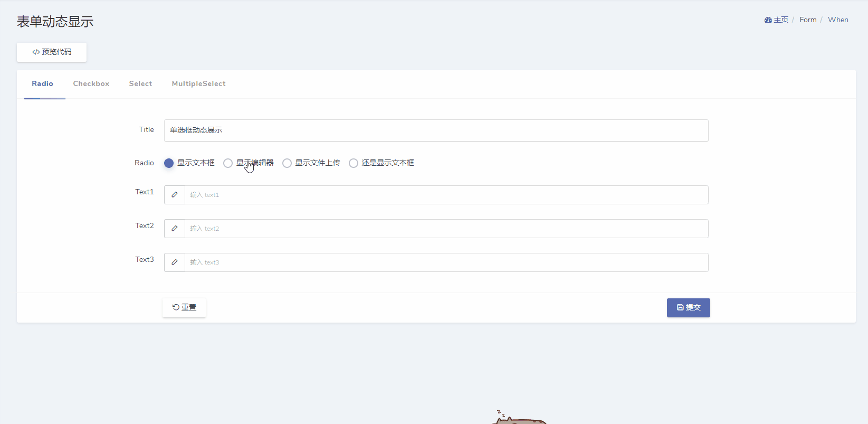Image resolution: width=868 pixels, height=424 pixels.
Task: Choose the 还是显示文本框 radio button
Action: 354,163
